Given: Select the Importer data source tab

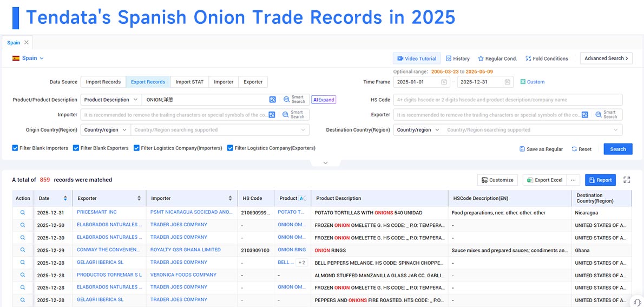Looking at the screenshot, I should (224, 82).
